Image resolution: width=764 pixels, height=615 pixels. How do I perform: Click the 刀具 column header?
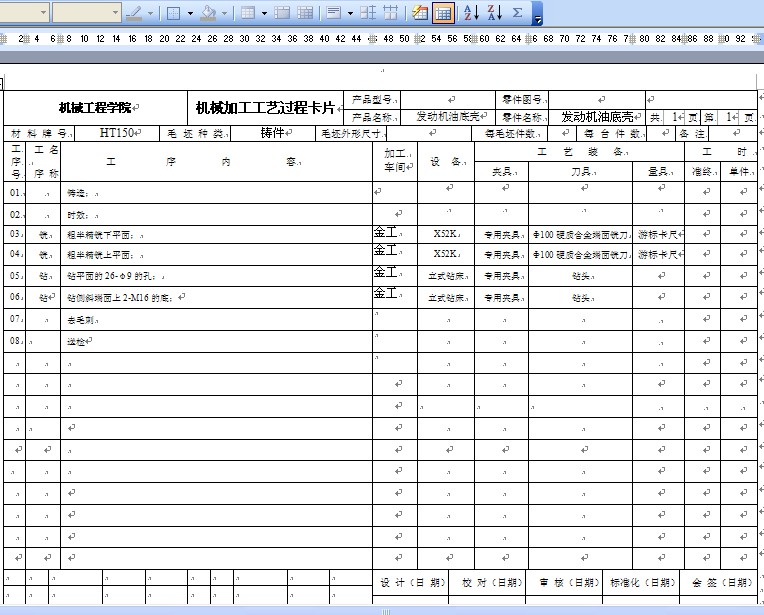tap(580, 172)
